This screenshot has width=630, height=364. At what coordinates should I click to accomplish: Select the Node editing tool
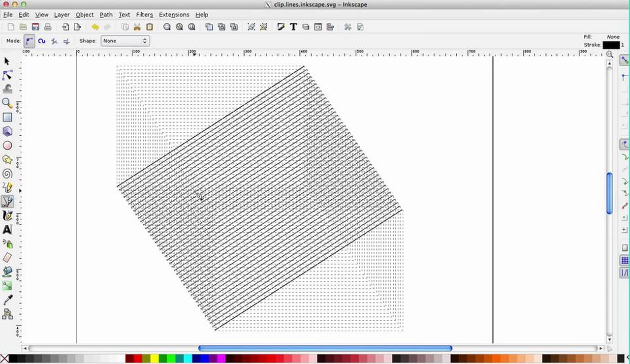click(x=7, y=75)
